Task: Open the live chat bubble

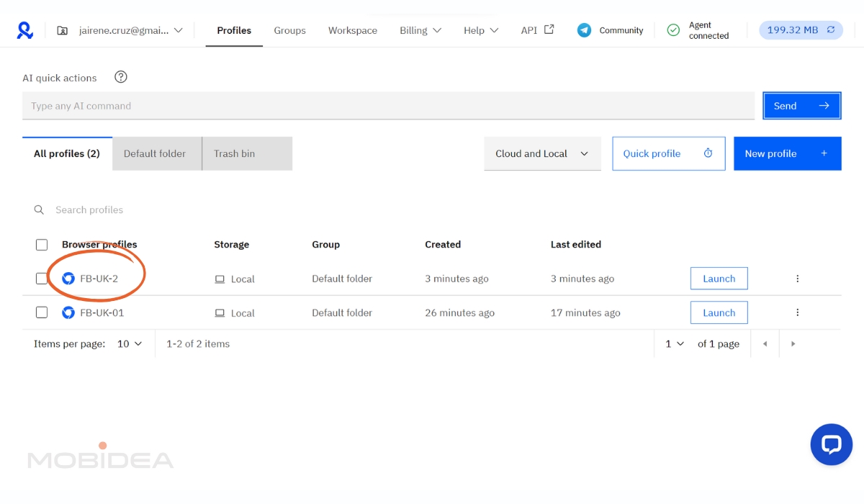Action: tap(831, 444)
